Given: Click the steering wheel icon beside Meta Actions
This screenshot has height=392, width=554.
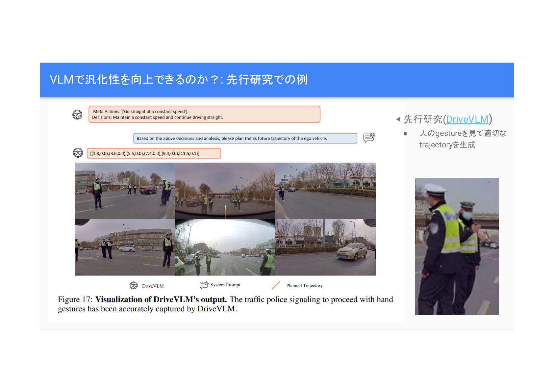Looking at the screenshot, I should pos(77,115).
